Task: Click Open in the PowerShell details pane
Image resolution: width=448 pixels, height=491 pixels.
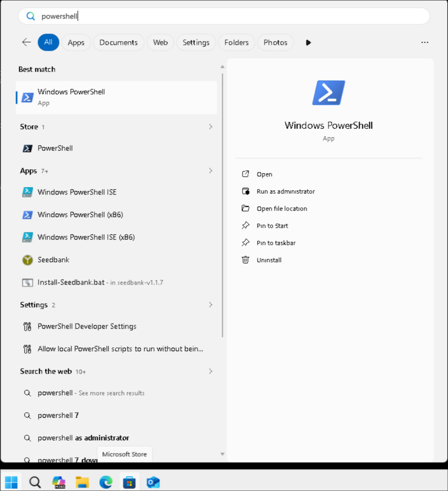Action: point(264,174)
